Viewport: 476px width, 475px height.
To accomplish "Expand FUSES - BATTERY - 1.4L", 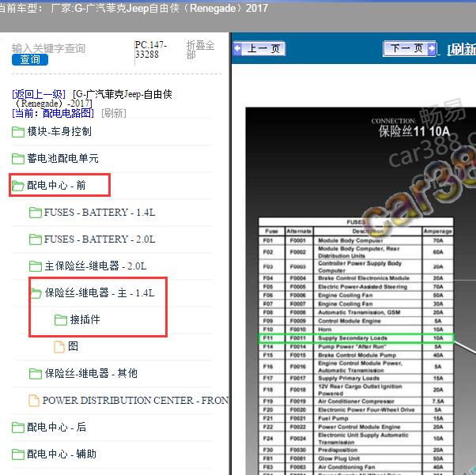I will tap(100, 212).
